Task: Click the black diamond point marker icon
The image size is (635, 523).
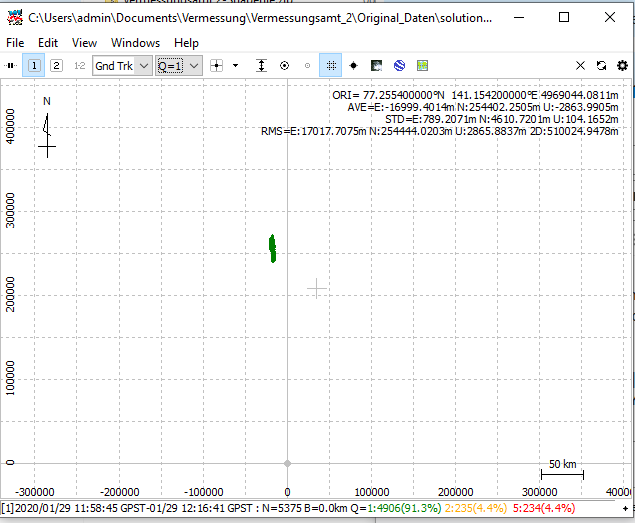Action: [354, 66]
